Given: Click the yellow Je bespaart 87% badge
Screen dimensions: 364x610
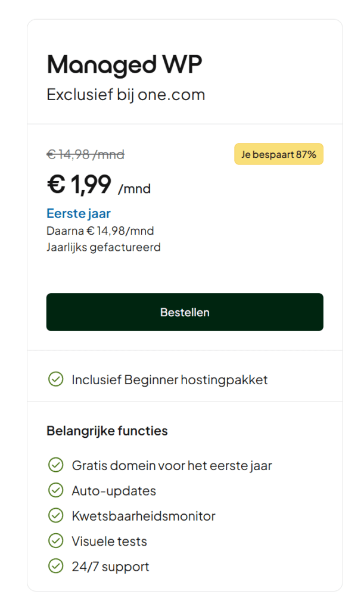Looking at the screenshot, I should (278, 154).
